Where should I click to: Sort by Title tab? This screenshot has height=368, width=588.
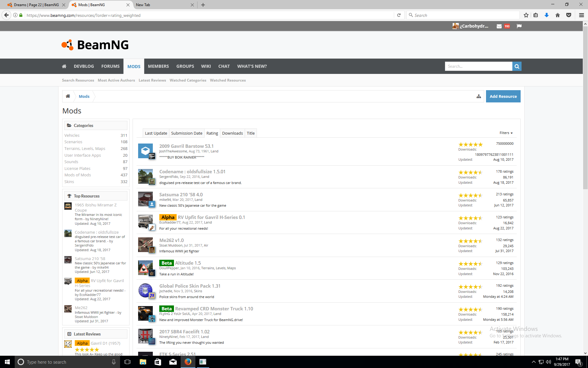pos(251,133)
